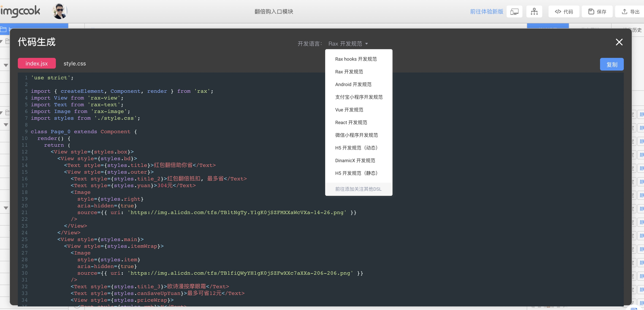Click the hierarchy tree structure icon
Viewport: 644px width, 310px height.
pos(534,12)
